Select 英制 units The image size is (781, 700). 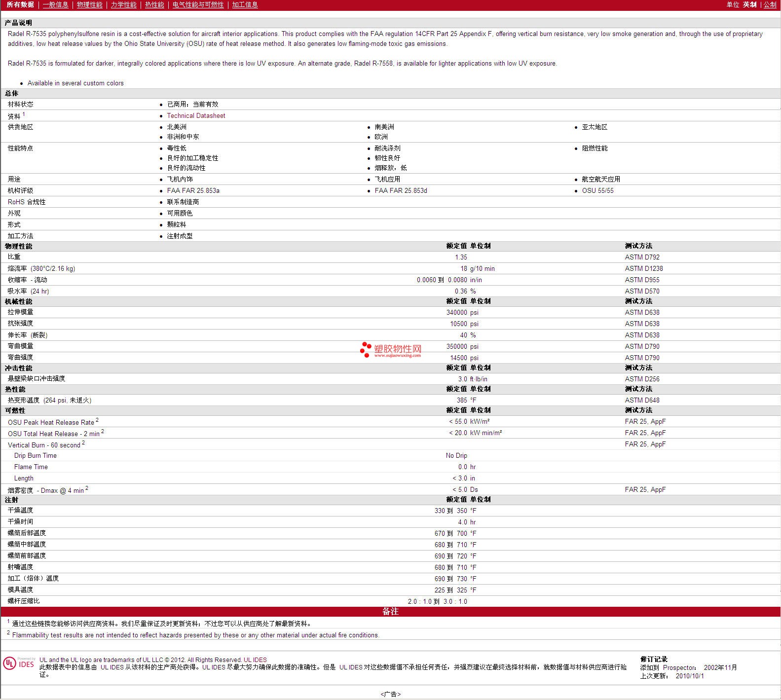(749, 5)
